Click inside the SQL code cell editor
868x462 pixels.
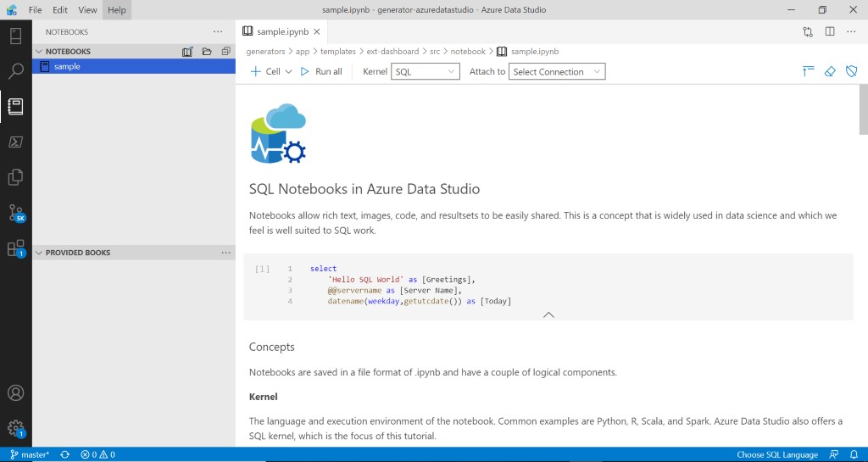click(x=576, y=285)
